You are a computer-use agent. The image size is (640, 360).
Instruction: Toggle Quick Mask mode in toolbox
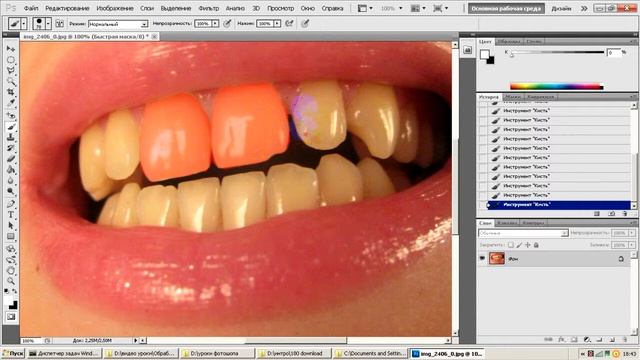[11, 317]
